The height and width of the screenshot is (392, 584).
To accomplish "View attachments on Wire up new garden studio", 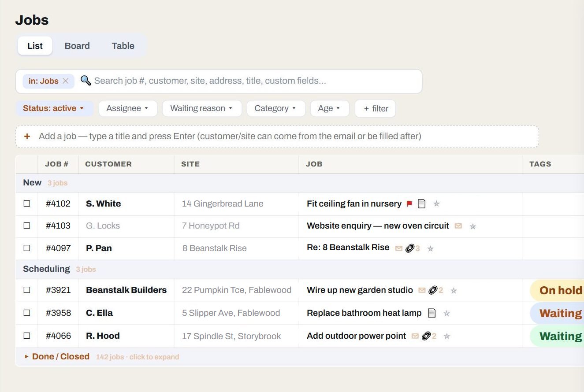I will 435,290.
